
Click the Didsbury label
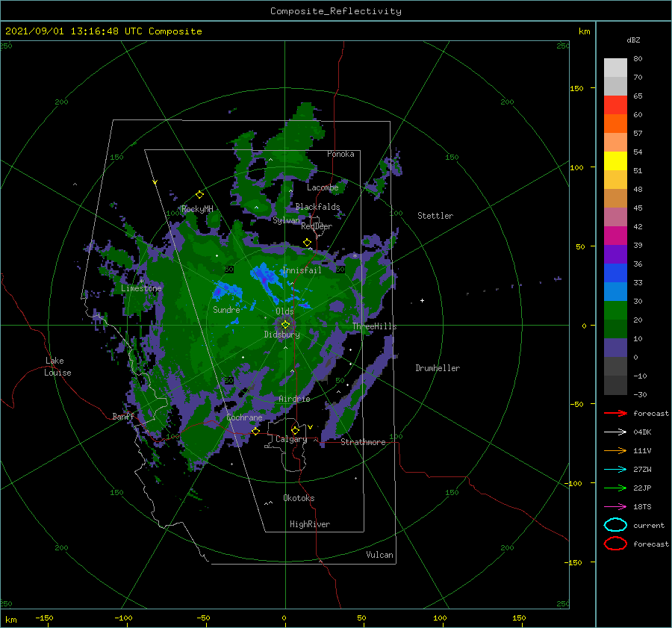pyautogui.click(x=281, y=335)
